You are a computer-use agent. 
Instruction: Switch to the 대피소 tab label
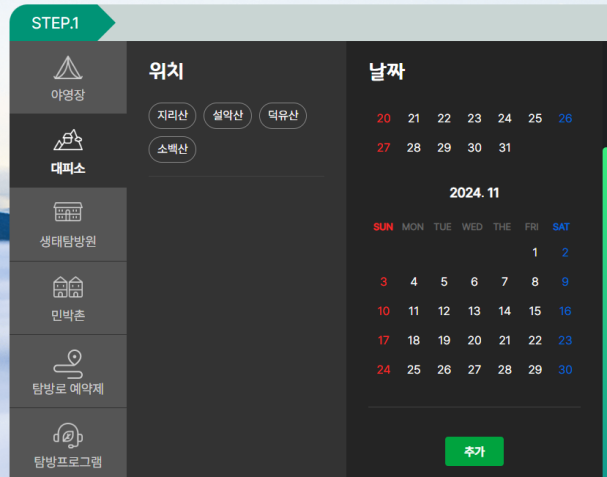point(68,168)
